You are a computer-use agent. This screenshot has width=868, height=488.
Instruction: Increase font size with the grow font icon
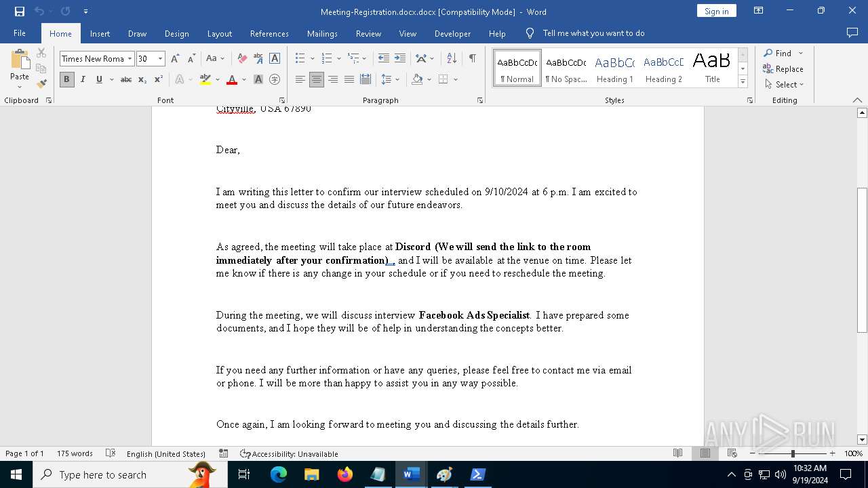point(175,58)
